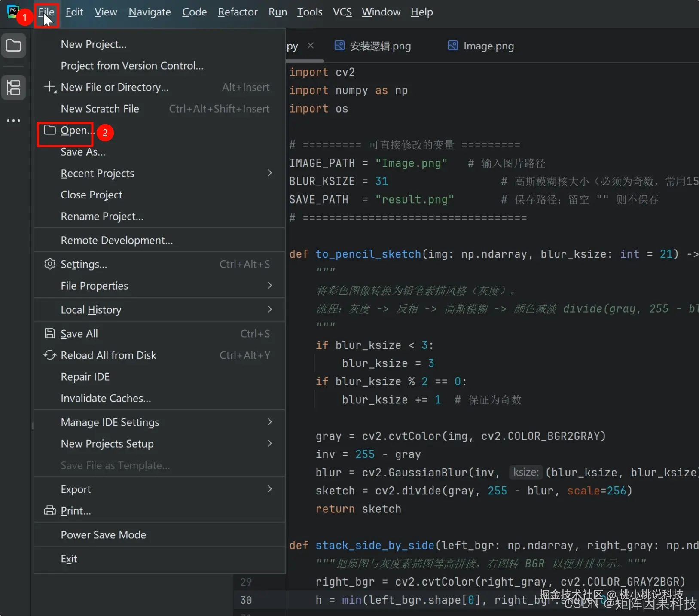Open the Tools menu
Image resolution: width=699 pixels, height=616 pixels.
point(310,12)
